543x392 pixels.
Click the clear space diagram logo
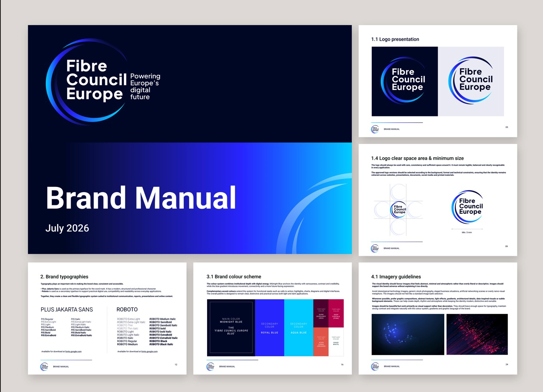398,210
